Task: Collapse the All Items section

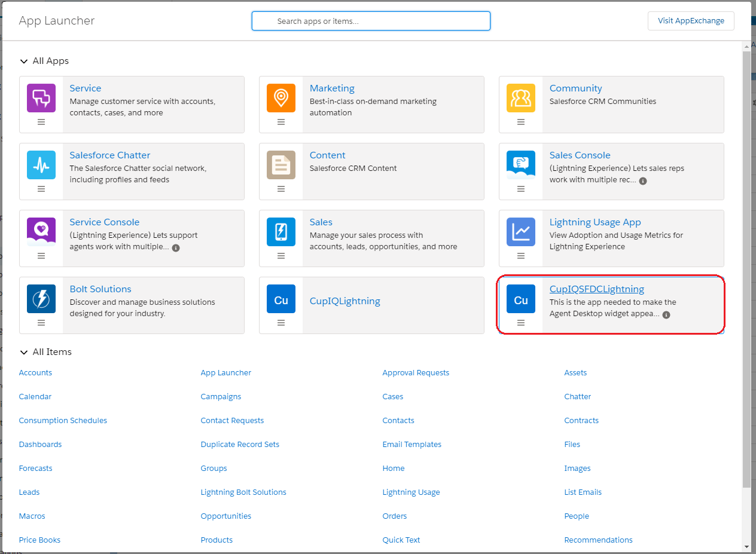Action: tap(24, 352)
